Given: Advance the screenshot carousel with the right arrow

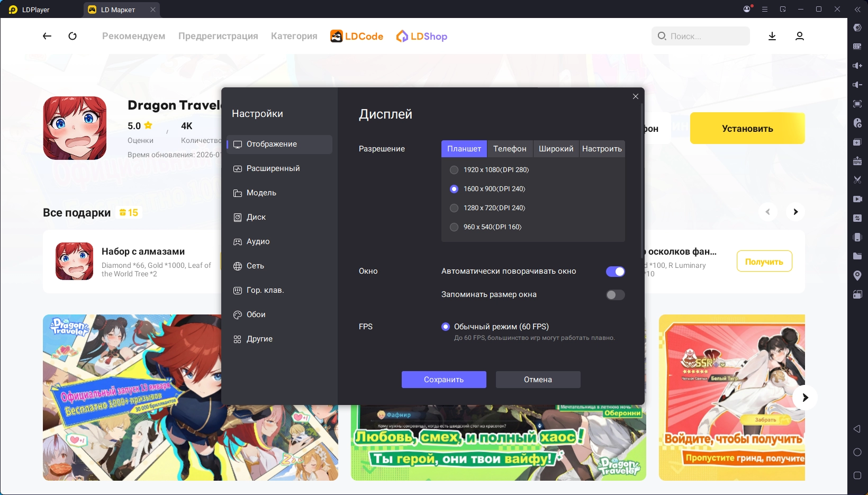Looking at the screenshot, I should coord(805,398).
